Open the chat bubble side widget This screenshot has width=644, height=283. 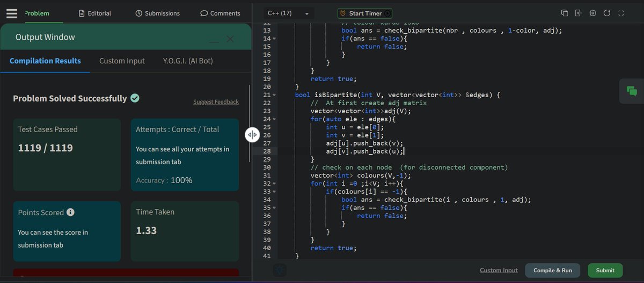(x=632, y=91)
